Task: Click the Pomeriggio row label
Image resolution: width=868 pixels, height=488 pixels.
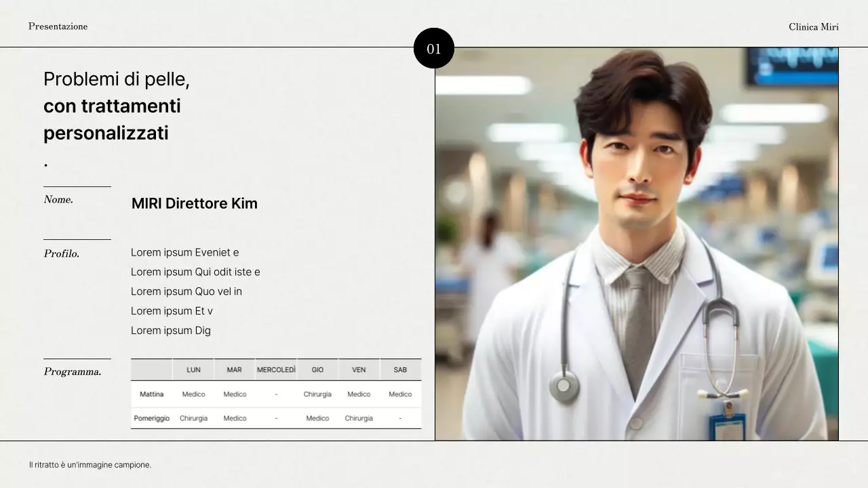Action: coord(151,418)
